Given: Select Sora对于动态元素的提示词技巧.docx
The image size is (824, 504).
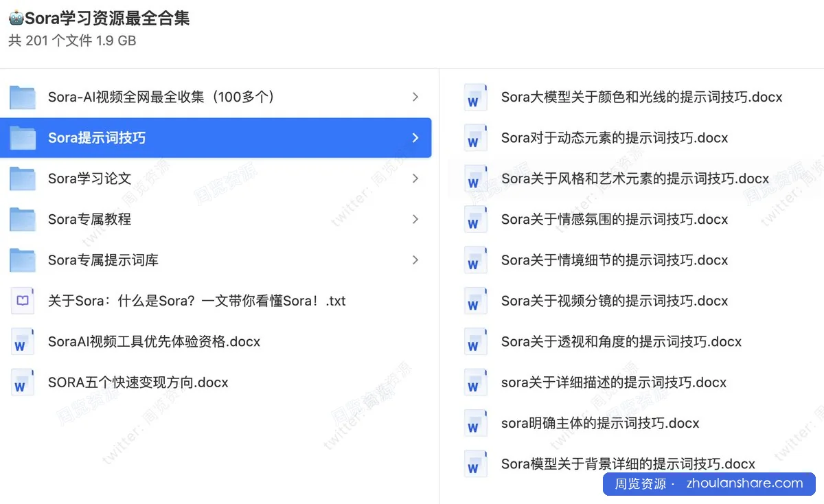Looking at the screenshot, I should (x=615, y=138).
